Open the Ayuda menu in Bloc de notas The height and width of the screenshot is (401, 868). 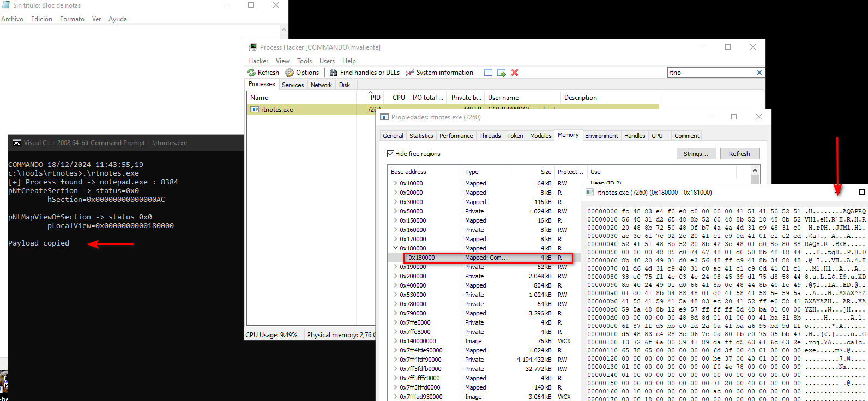click(x=118, y=19)
